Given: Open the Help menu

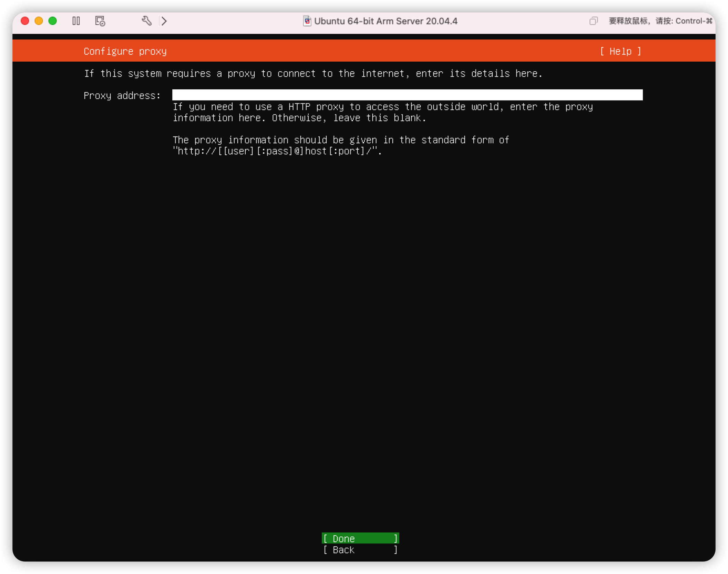Looking at the screenshot, I should point(620,51).
